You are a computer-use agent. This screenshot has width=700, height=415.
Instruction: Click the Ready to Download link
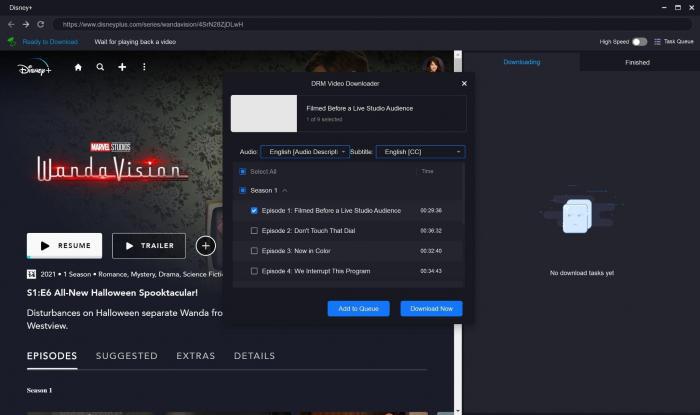click(x=50, y=42)
